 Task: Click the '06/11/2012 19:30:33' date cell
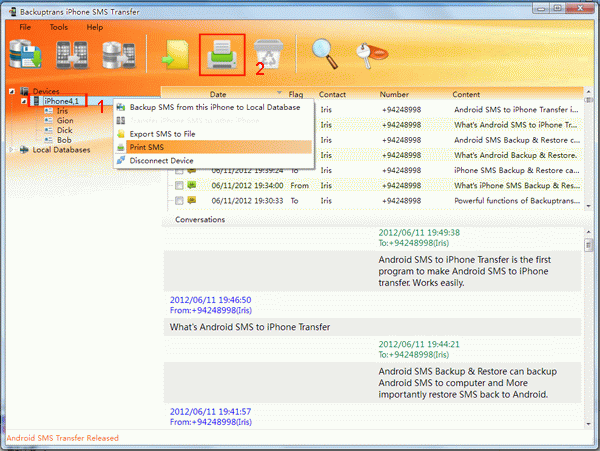tap(247, 200)
